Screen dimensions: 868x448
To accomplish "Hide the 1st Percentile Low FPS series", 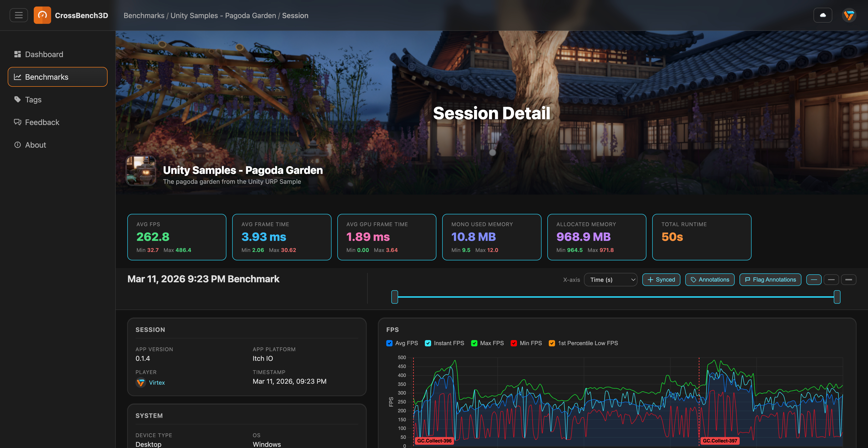I will point(552,343).
